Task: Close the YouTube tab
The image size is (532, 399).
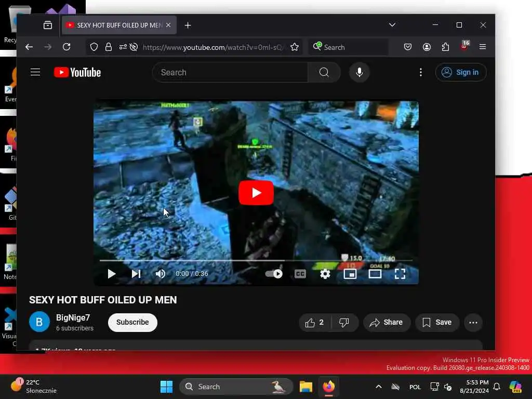Action: pyautogui.click(x=168, y=25)
